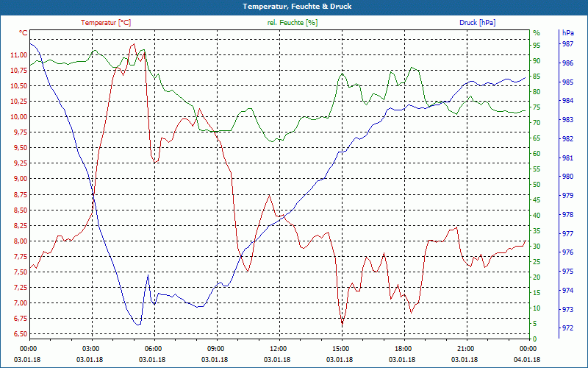Click the '9,00' temperature axis value
This screenshot has width=588, height=368.
click(x=20, y=179)
